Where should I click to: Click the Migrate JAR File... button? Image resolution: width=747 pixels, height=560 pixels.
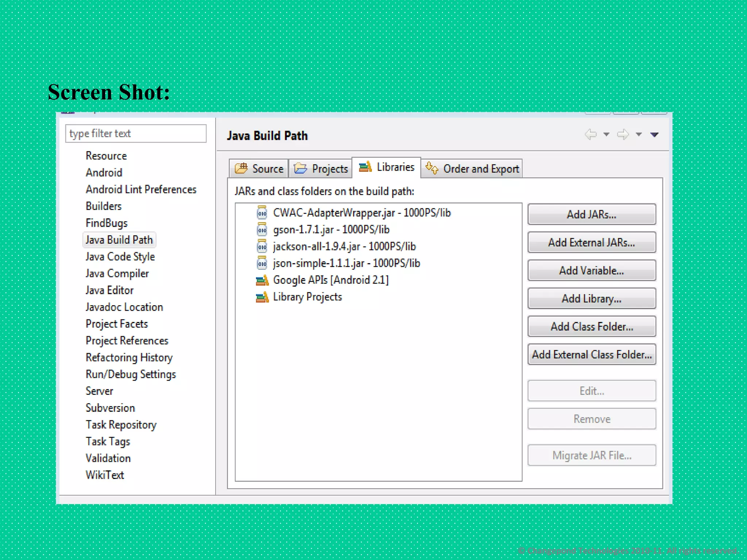(x=592, y=455)
